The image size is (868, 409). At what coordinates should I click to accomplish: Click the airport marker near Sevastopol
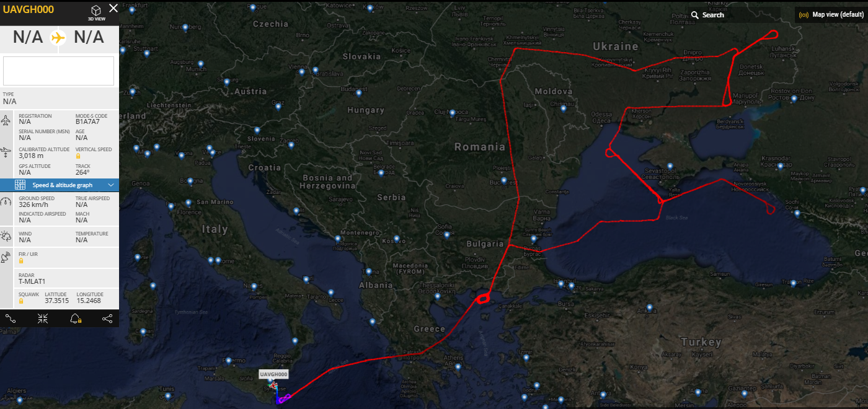click(670, 166)
